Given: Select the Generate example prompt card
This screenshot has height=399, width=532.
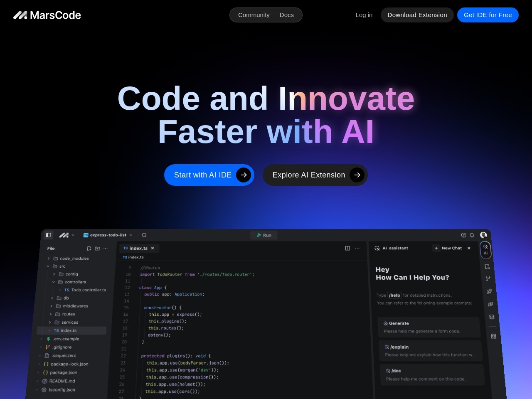Looking at the screenshot, I should (429, 327).
